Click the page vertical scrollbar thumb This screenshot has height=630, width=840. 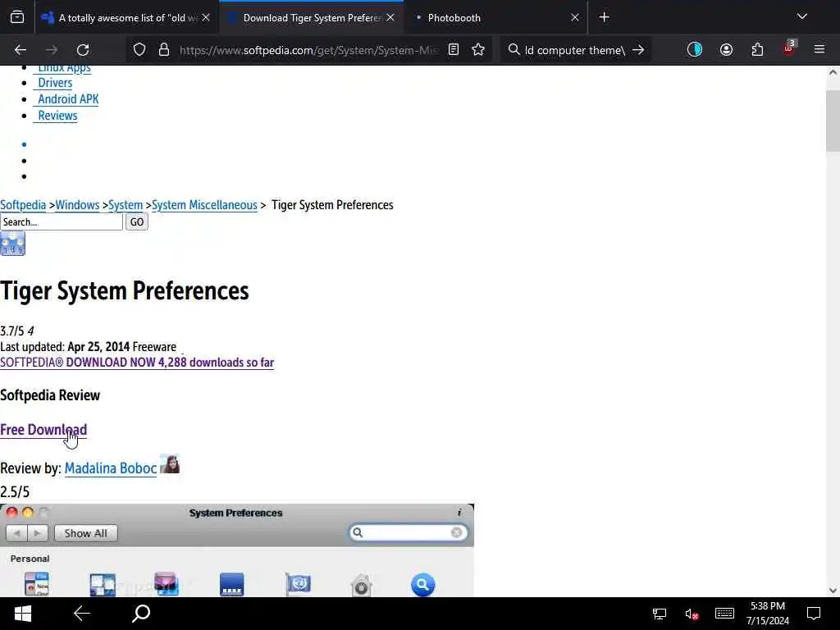point(833,121)
